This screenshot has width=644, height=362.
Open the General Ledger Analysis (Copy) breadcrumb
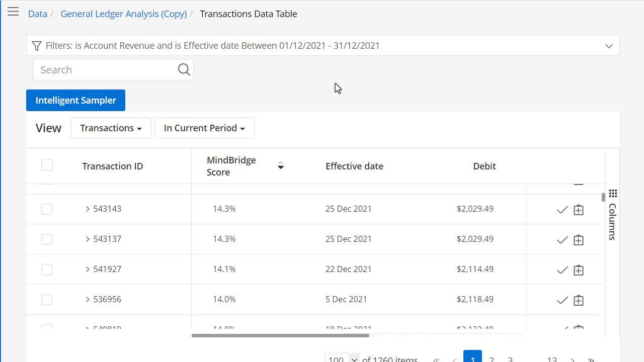point(124,14)
